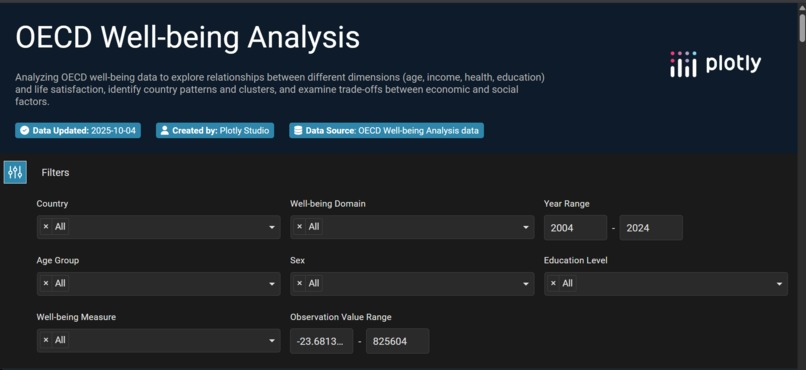Open the Education Level dropdown arrow
Image resolution: width=806 pixels, height=370 pixels.
[x=779, y=284]
